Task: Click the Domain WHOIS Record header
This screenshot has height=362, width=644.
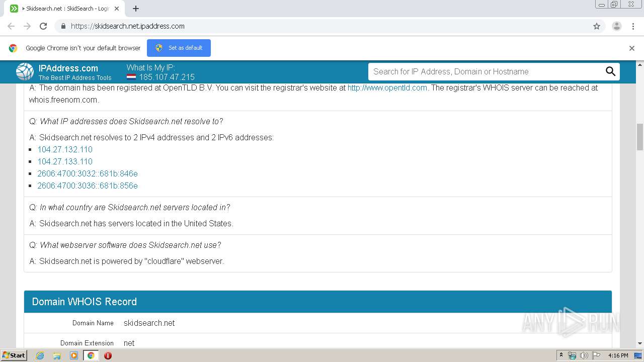Action: [x=318, y=302]
